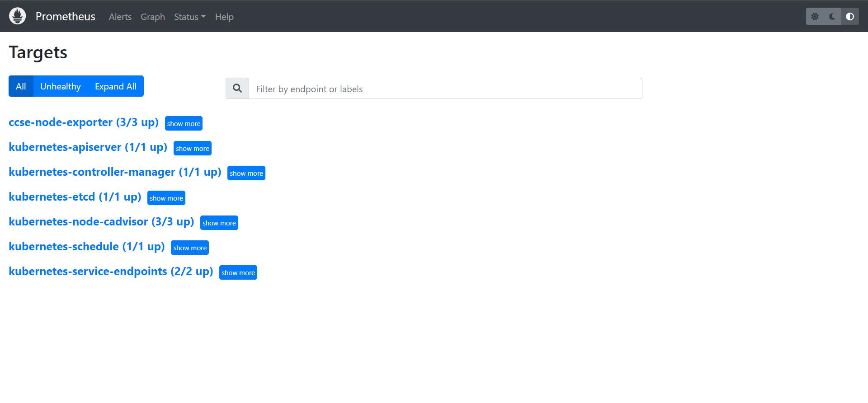Show more for kubernetes-apiserver
Viewport: 868px width, 403px height.
[193, 148]
